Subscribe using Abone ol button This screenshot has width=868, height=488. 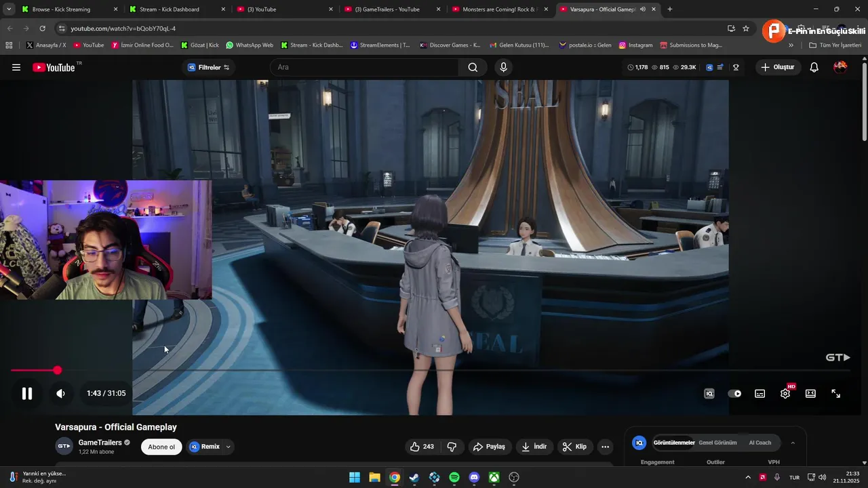[161, 447]
